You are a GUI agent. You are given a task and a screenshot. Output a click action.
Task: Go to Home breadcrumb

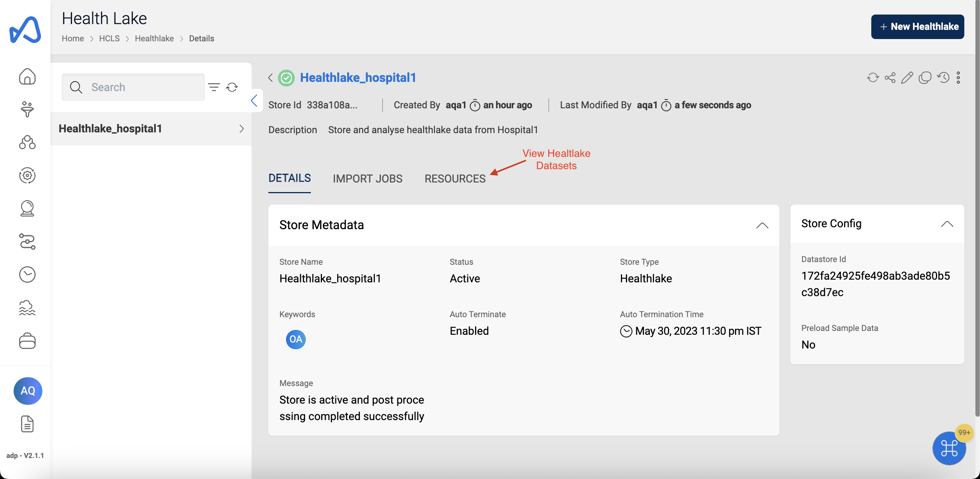pyautogui.click(x=73, y=39)
